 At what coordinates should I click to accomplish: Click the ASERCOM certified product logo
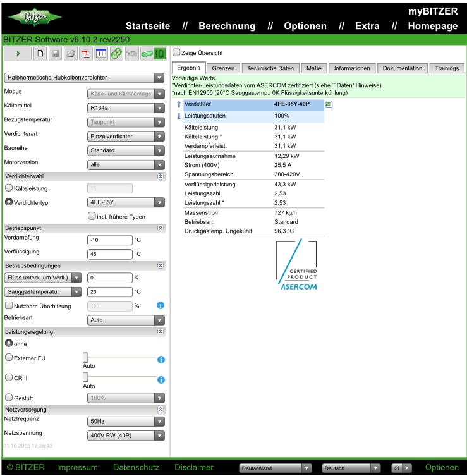pos(297,265)
